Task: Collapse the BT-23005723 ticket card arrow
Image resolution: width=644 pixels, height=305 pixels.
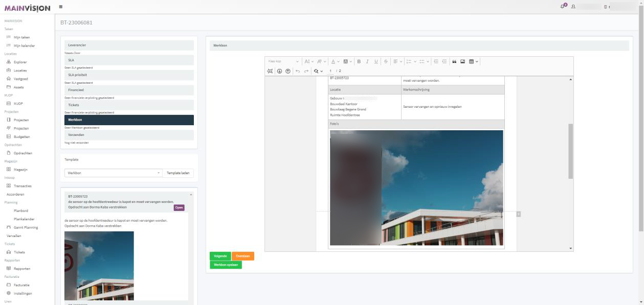Action: click(x=191, y=195)
